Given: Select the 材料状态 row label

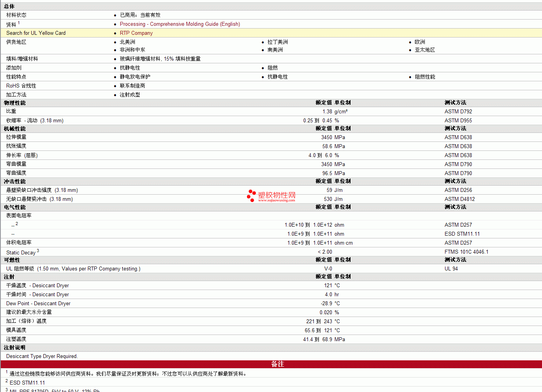Looking at the screenshot, I should coord(16,15).
